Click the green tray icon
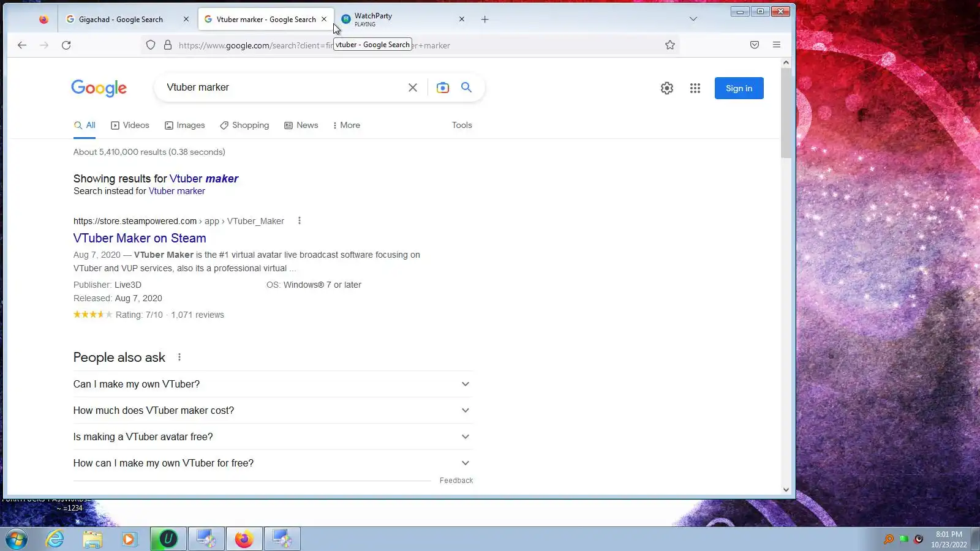980x551 pixels. pos(903,539)
